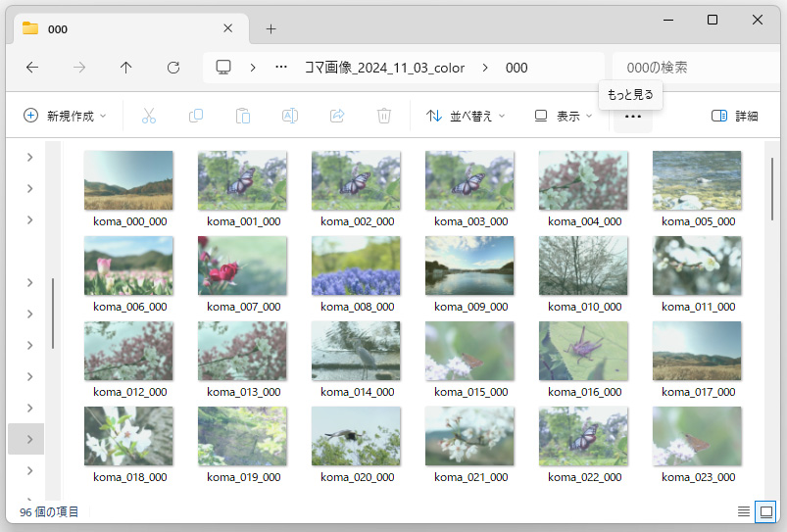Click the Share icon in the toolbar
This screenshot has height=532, width=787.
(x=337, y=116)
